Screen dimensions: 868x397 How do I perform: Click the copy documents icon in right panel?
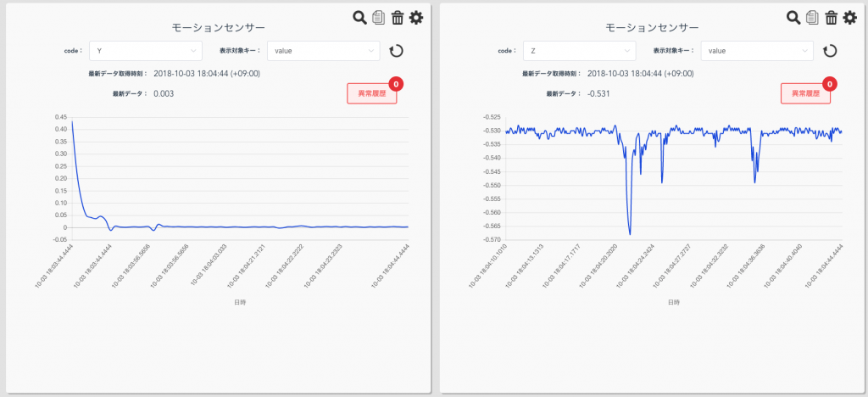click(812, 17)
